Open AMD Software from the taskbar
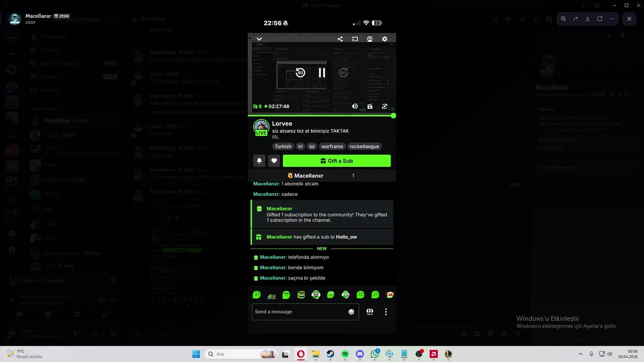Image resolution: width=644 pixels, height=362 pixels. (x=434, y=354)
